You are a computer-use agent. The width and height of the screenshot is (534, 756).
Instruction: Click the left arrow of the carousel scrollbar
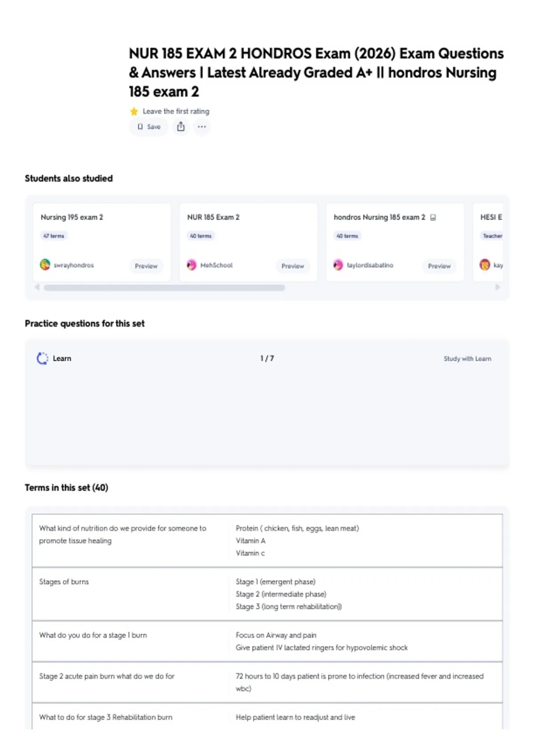37,287
